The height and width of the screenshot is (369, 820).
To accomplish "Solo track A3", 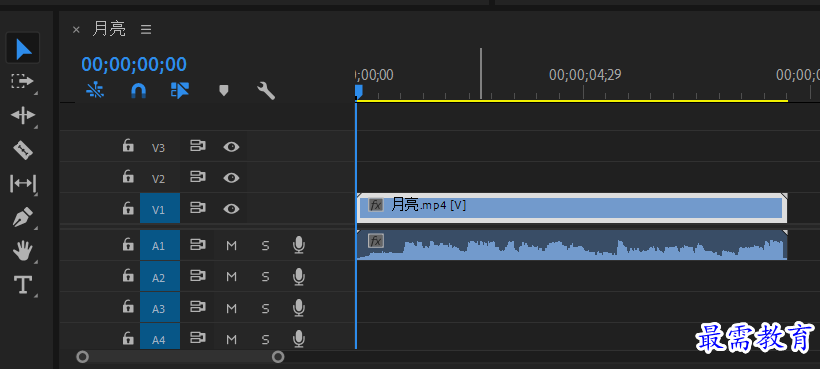I will 265,308.
